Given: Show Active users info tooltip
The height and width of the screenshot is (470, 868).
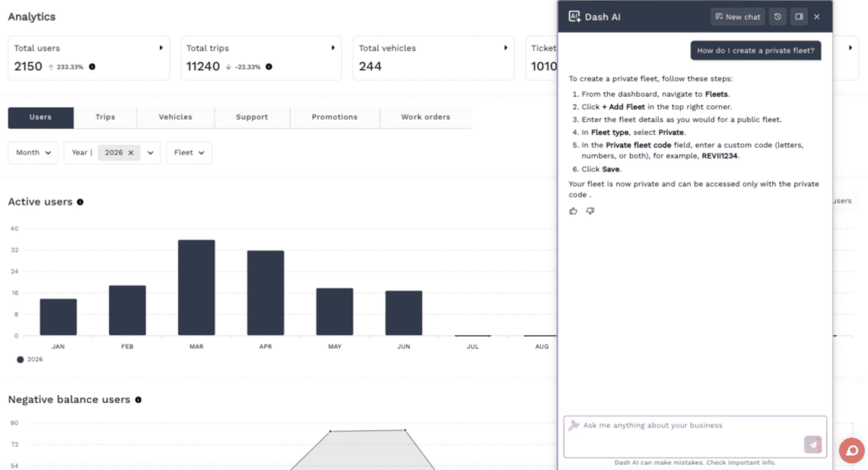Looking at the screenshot, I should tap(81, 202).
